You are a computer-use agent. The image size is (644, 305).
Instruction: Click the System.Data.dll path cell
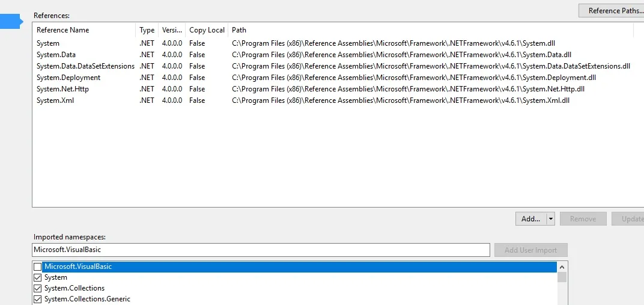click(x=402, y=55)
